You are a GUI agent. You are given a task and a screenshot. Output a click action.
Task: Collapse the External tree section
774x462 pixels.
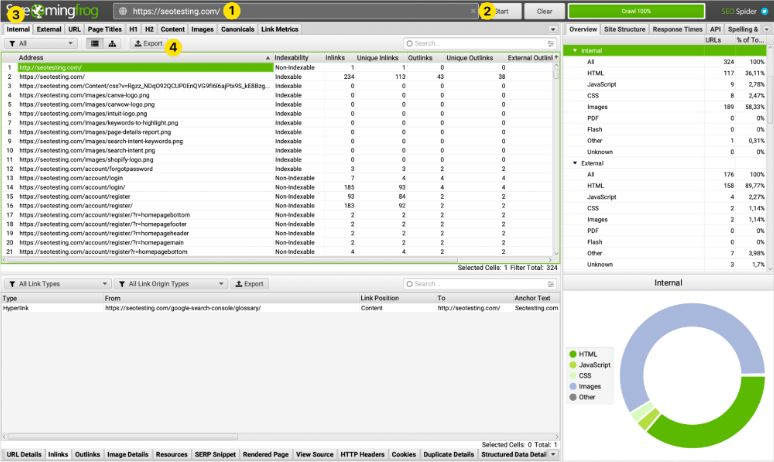(575, 162)
